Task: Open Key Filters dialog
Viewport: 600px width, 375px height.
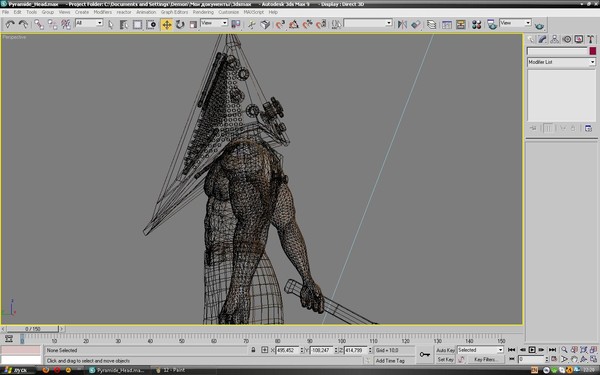Action: tap(485, 360)
